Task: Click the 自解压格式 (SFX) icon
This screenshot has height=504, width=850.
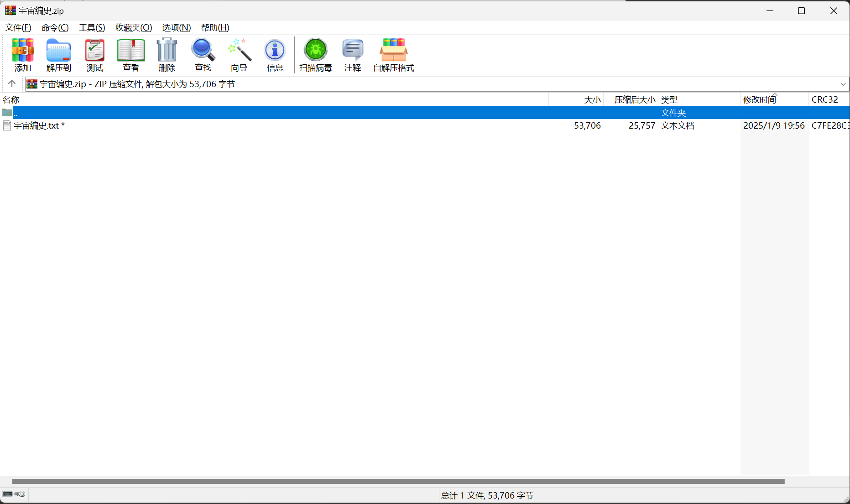Action: coord(394,55)
